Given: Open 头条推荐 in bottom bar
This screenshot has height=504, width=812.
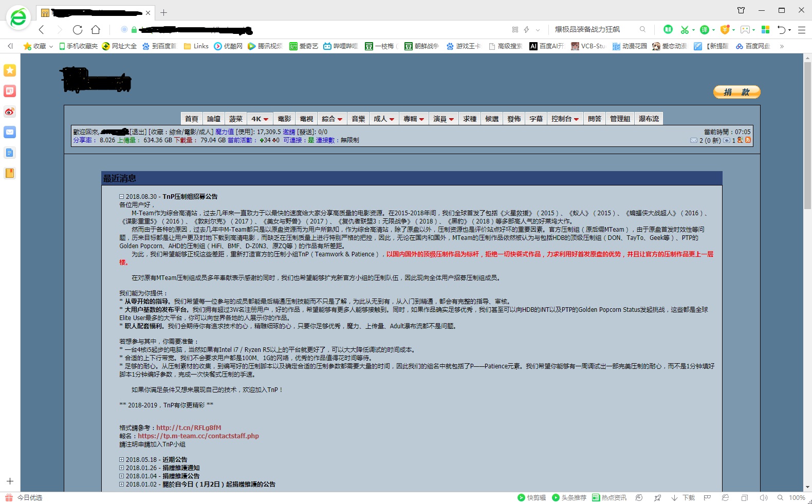Looking at the screenshot, I should click(x=569, y=498).
